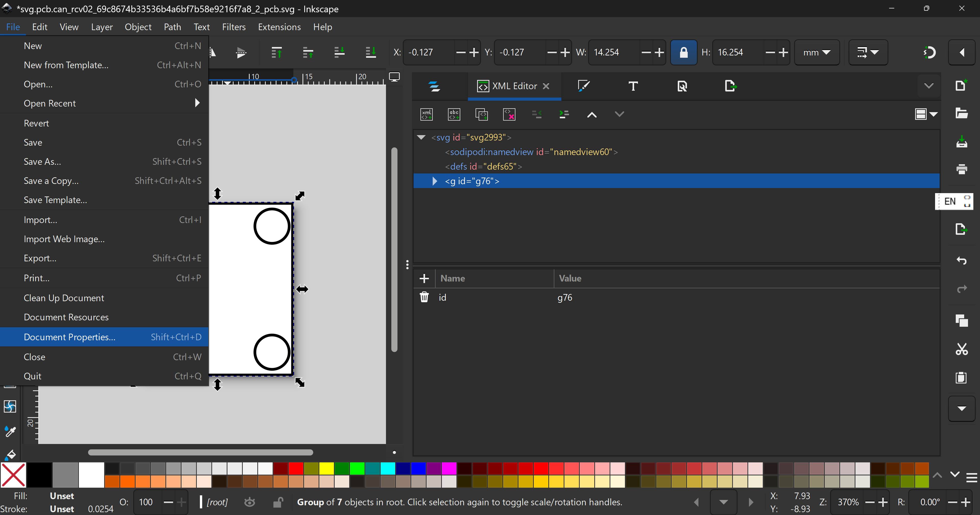Open the Text and Font panel icon
This screenshot has width=980, height=515.
[x=633, y=86]
